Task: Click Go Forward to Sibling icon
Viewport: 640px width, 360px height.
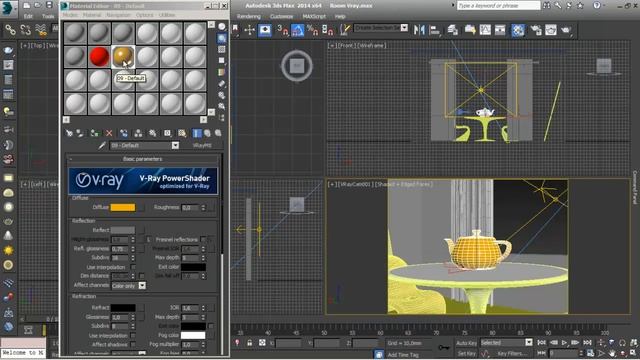Action: tap(218, 133)
